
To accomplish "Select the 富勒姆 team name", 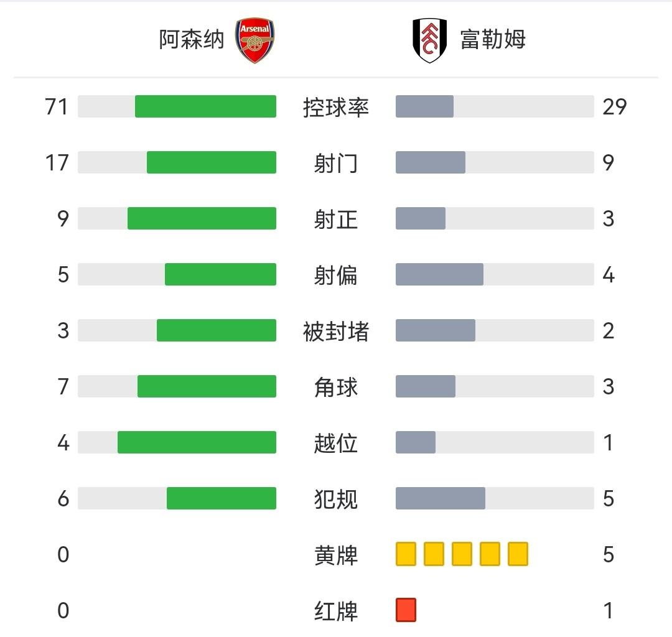I will coord(493,40).
